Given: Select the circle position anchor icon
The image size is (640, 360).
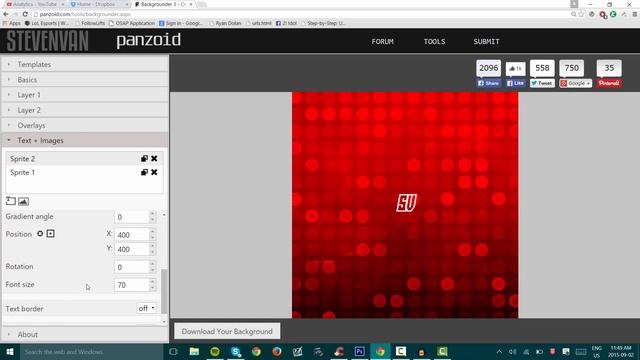Looking at the screenshot, I should [x=40, y=234].
